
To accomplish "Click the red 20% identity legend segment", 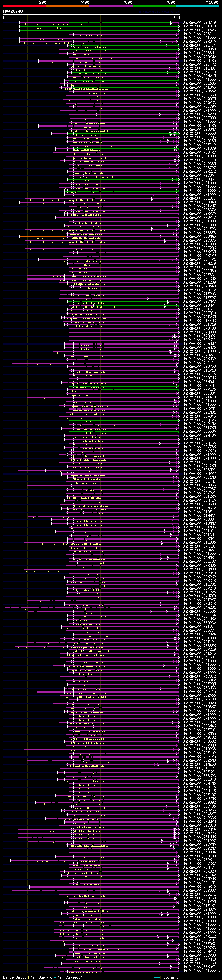I will [x=25, y=6].
